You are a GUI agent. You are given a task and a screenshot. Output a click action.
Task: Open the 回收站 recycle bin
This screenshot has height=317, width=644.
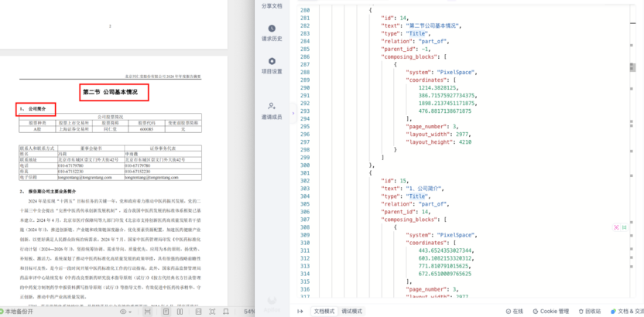click(x=590, y=312)
